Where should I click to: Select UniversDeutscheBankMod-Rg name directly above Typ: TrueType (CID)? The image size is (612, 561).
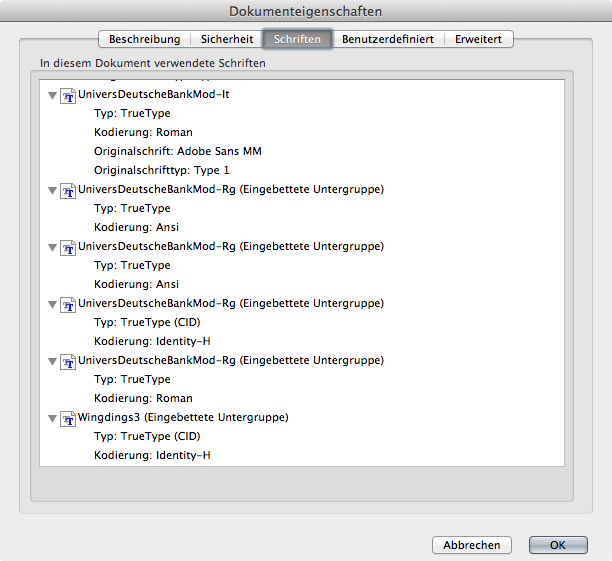click(231, 303)
